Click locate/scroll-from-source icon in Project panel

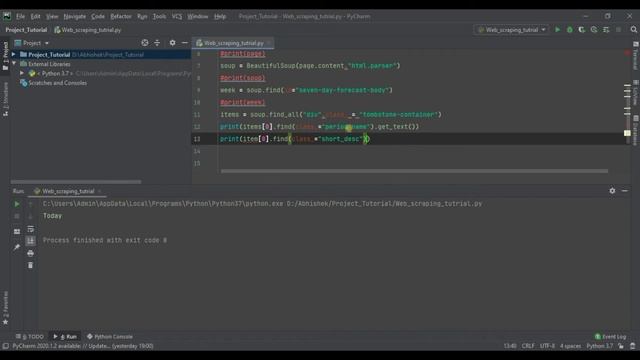pos(144,42)
